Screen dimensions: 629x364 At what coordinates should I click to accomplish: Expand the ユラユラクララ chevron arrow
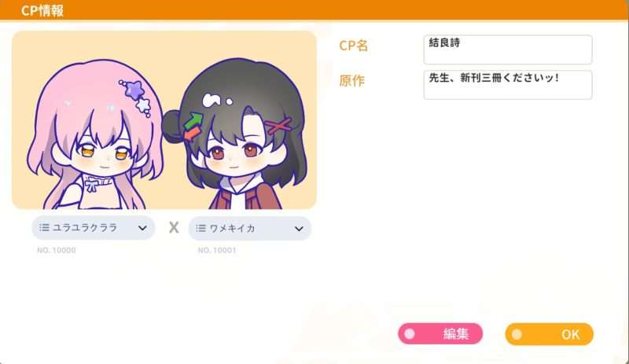[142, 228]
